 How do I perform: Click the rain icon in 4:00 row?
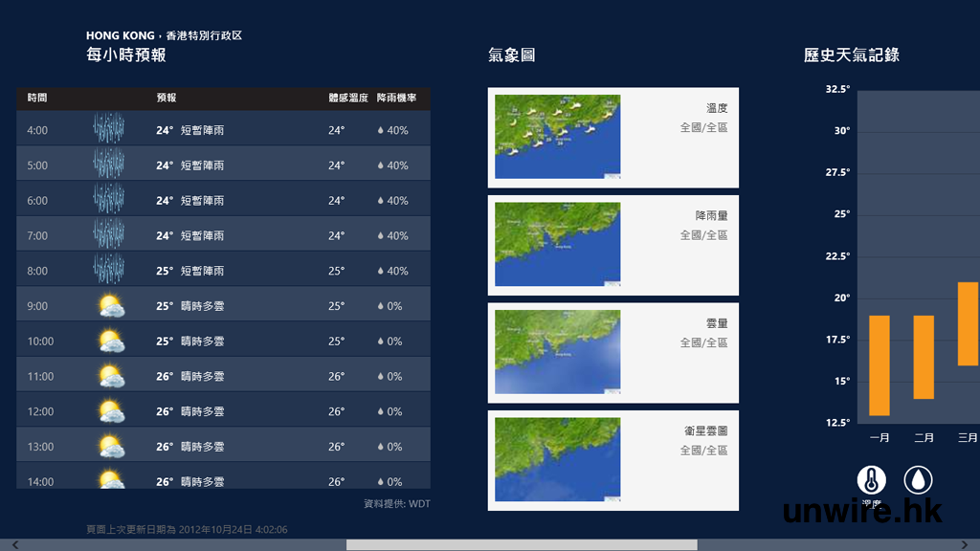pyautogui.click(x=109, y=130)
